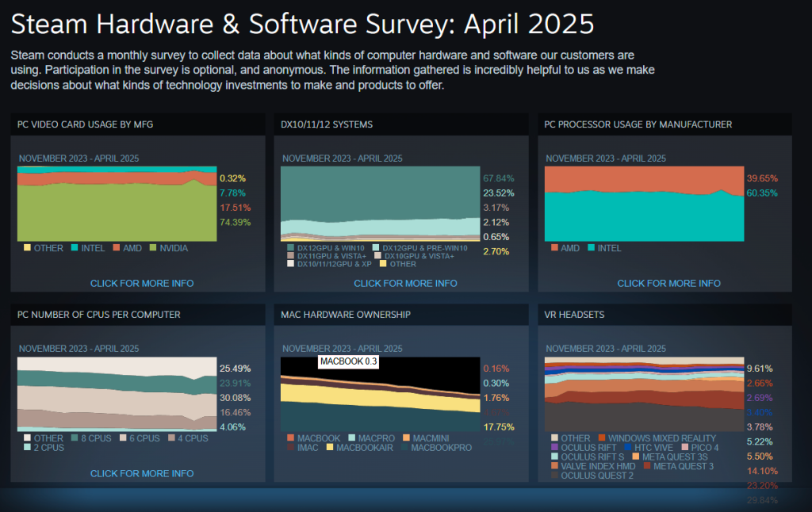Click the MACBOOK legend swatch

[290, 437]
